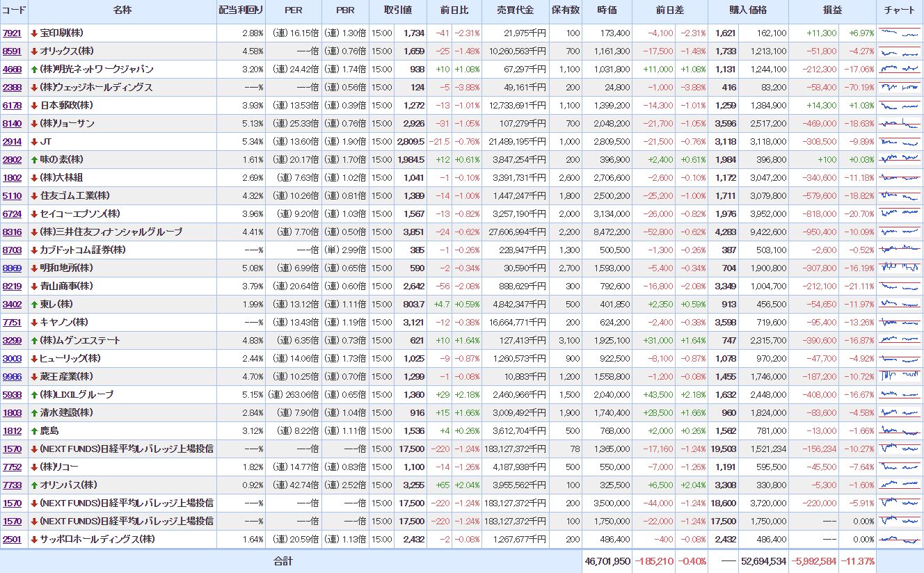Click the down arrow next to サッポロホールディングス(株)
924x573 pixels.
click(x=34, y=540)
